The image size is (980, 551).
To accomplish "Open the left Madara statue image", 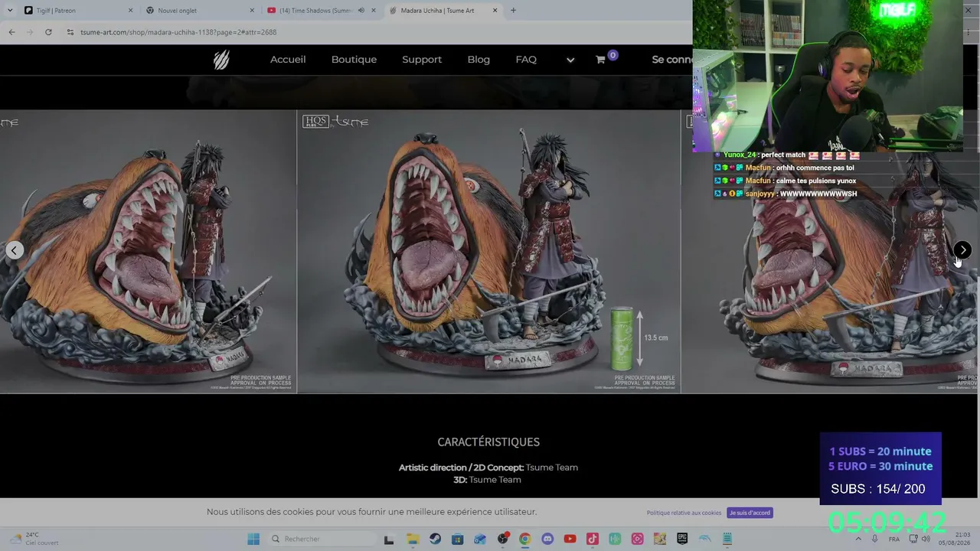I will (148, 252).
